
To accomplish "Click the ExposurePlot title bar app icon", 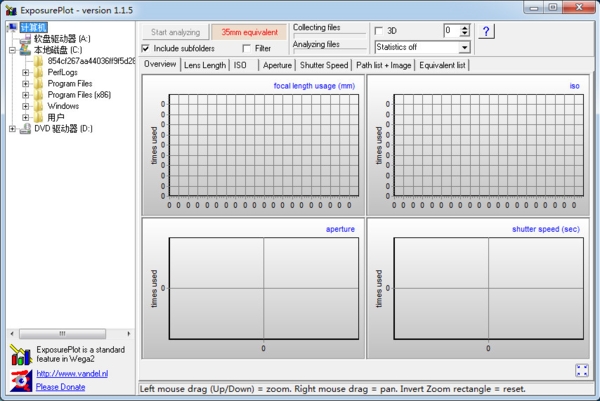I will (11, 10).
